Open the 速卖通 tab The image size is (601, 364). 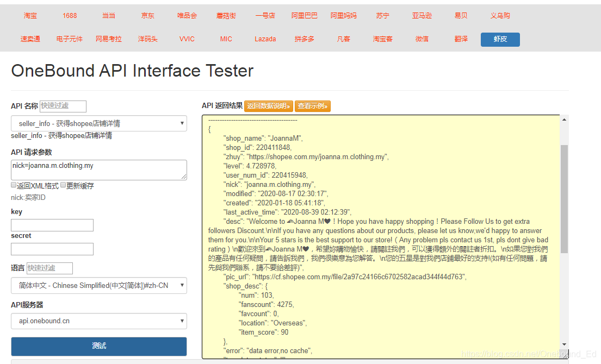click(x=30, y=39)
